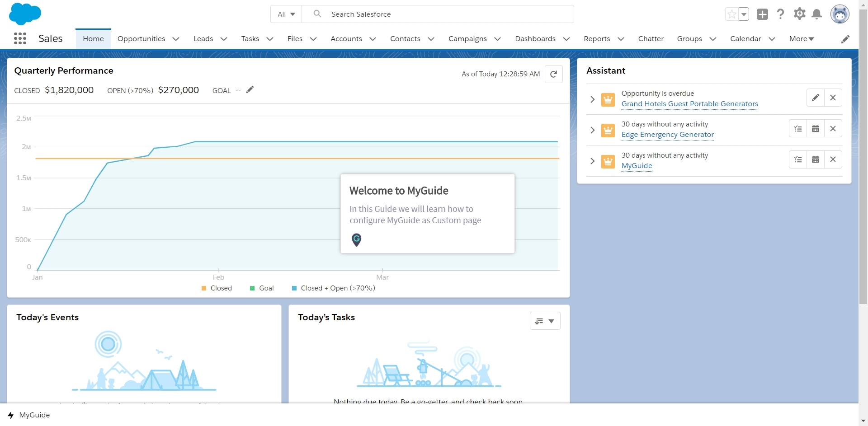
Task: Open the setup gear icon
Action: click(799, 14)
